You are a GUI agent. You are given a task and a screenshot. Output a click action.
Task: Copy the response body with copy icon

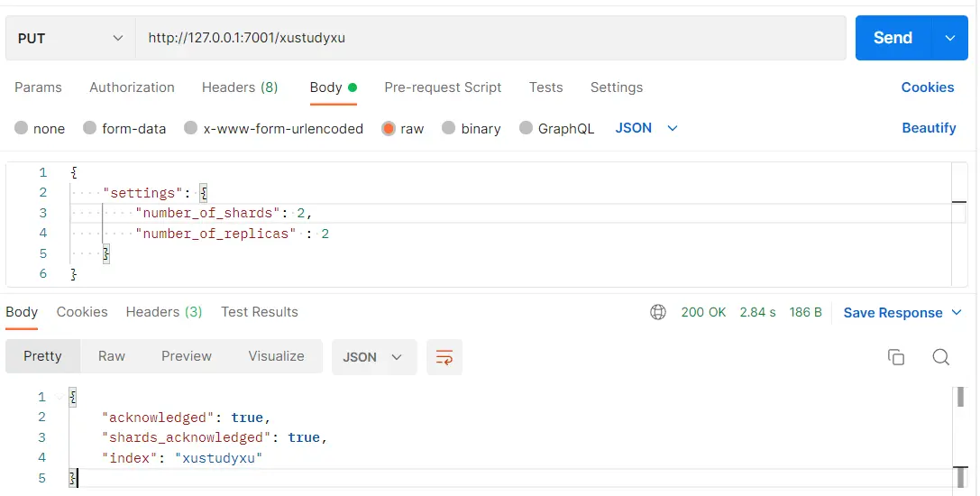(x=896, y=357)
